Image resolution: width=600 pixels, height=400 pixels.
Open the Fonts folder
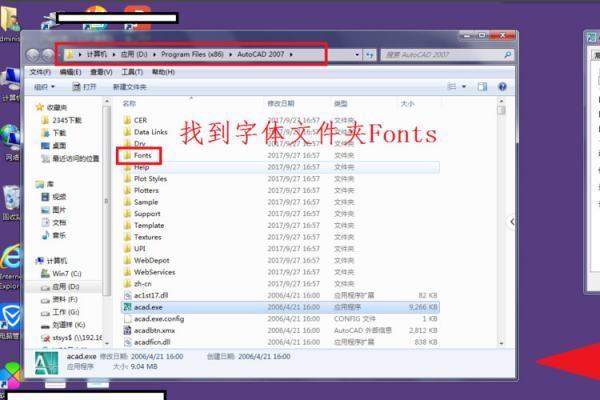(141, 157)
